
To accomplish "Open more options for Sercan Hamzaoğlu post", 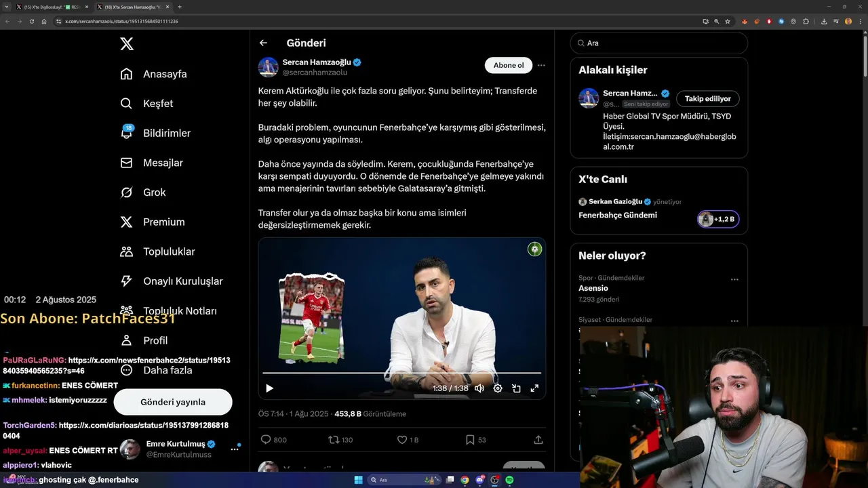I will pyautogui.click(x=541, y=65).
